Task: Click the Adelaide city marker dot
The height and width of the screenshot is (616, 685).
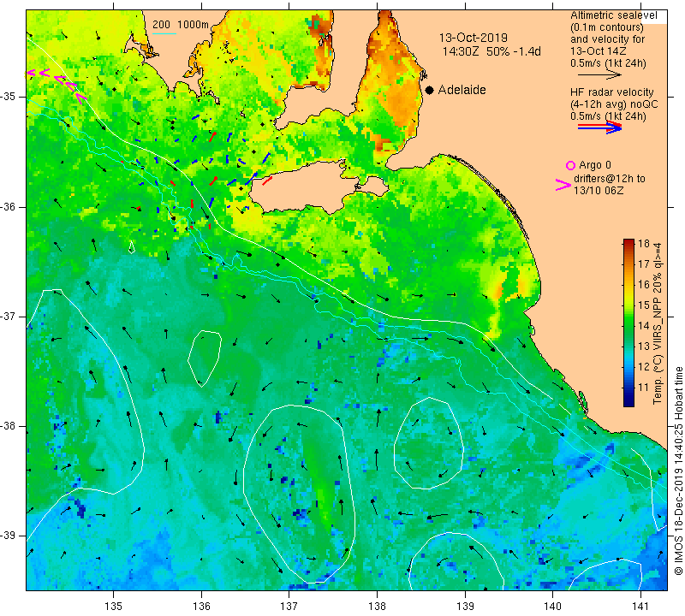Action: pos(430,90)
